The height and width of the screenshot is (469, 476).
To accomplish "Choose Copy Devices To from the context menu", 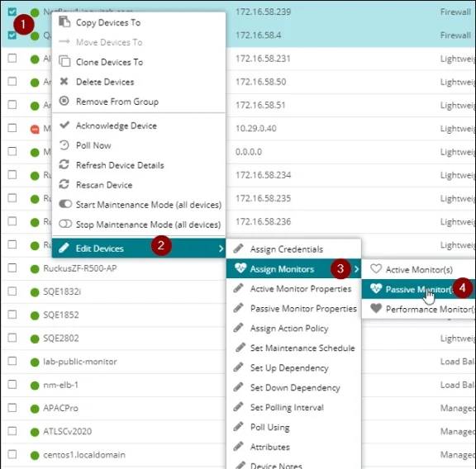I will (x=139, y=22).
